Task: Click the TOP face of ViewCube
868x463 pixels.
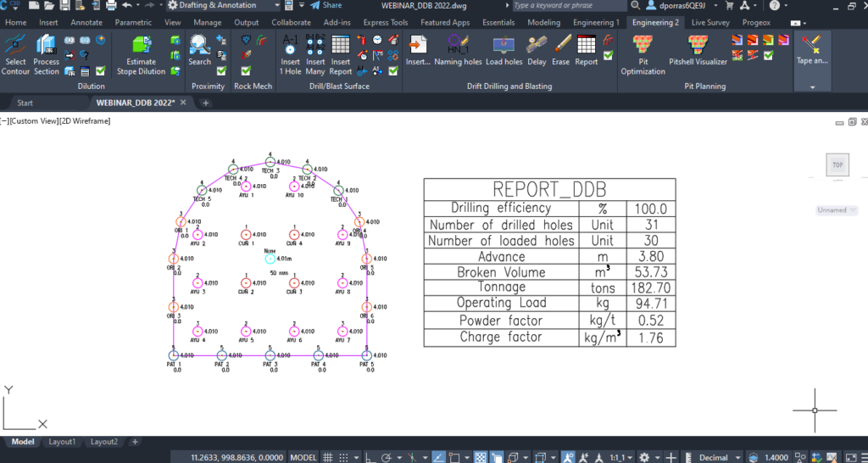Action: tap(837, 165)
